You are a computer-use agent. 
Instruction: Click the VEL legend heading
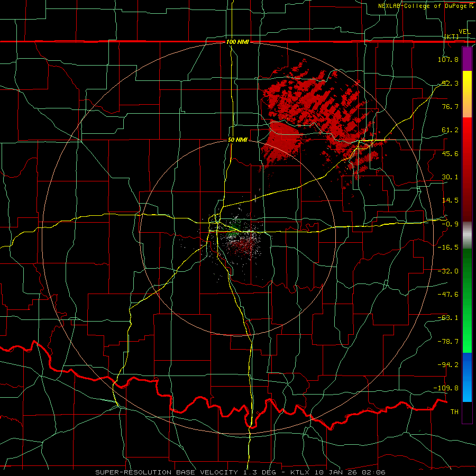tap(464, 32)
